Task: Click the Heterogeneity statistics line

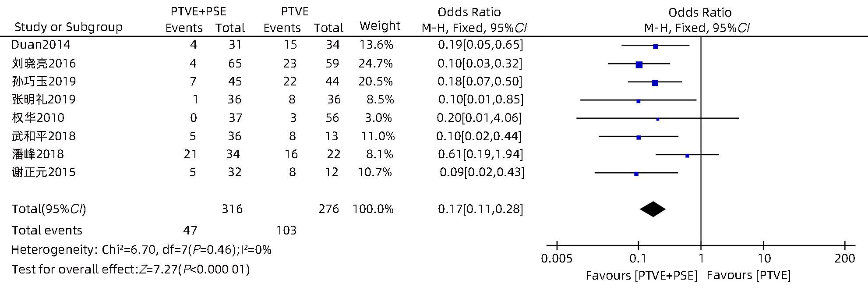Action: pyautogui.click(x=141, y=250)
